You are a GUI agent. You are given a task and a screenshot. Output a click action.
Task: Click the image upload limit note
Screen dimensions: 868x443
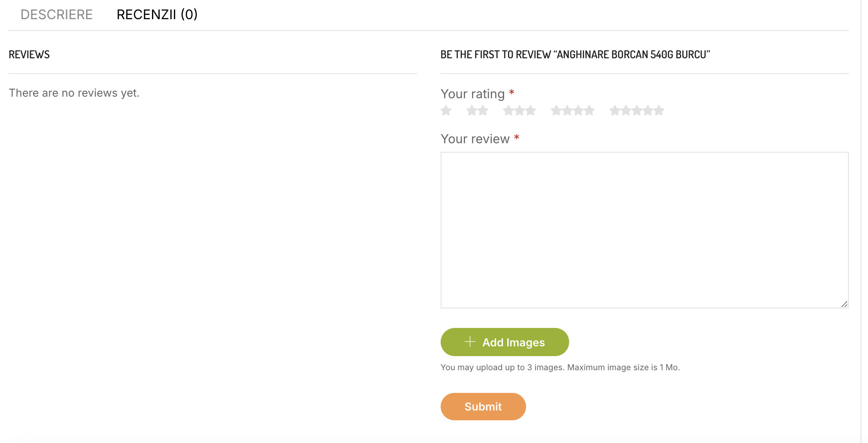pos(560,367)
